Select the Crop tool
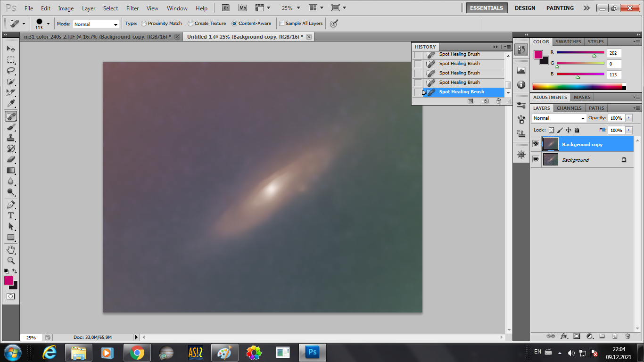The width and height of the screenshot is (644, 362). [x=11, y=92]
